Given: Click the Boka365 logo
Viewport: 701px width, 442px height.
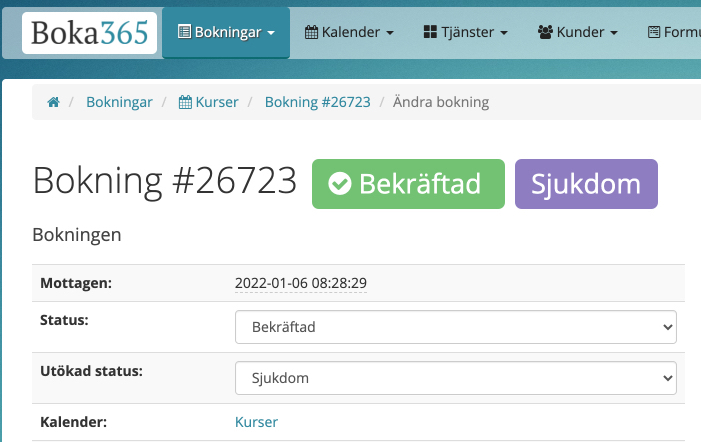Looking at the screenshot, I should [x=89, y=33].
